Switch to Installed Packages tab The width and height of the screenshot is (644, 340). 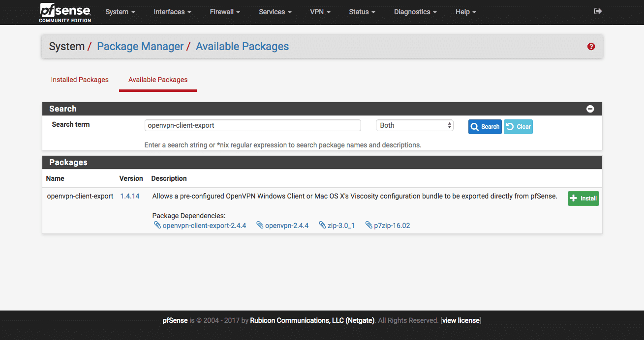coord(80,80)
